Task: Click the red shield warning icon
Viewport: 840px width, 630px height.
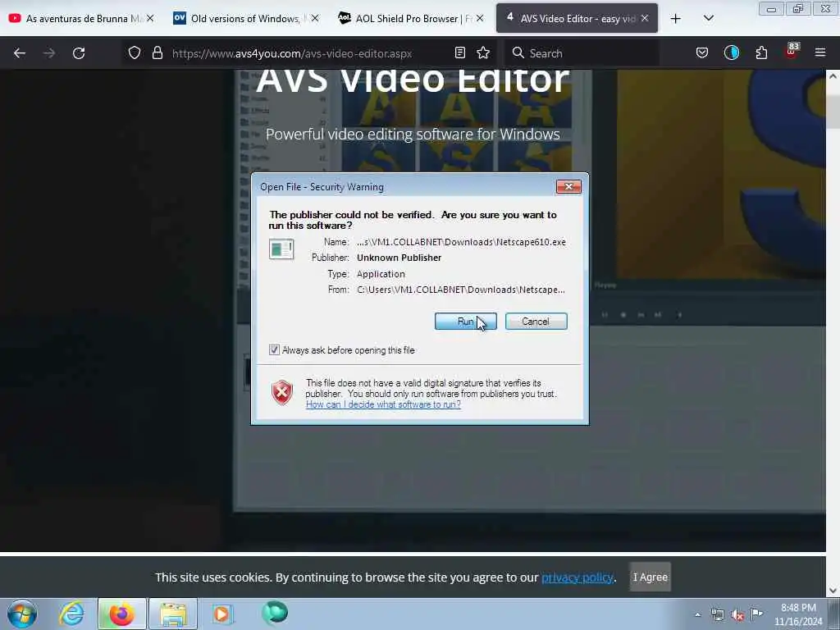Action: 282,393
